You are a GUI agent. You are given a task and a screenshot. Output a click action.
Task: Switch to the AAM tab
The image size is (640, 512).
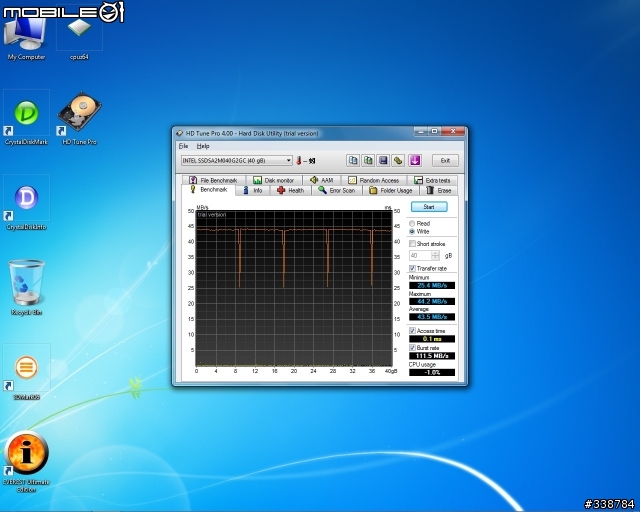coord(322,180)
